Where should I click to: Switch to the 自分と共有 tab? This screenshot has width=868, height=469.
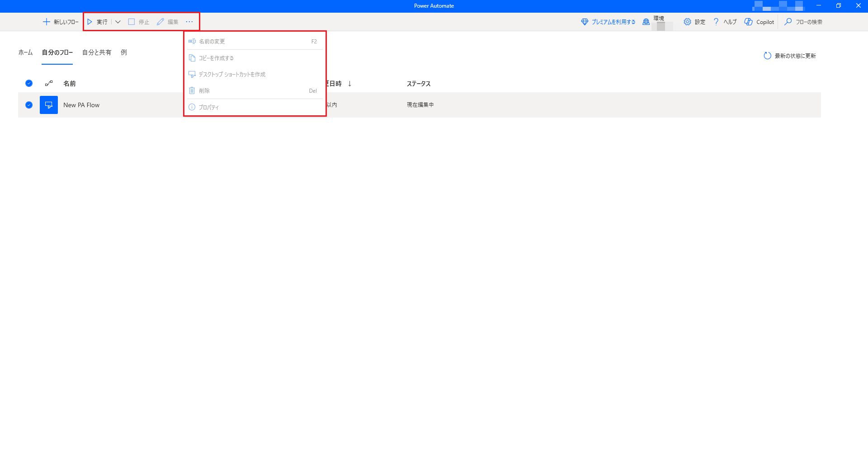[97, 52]
